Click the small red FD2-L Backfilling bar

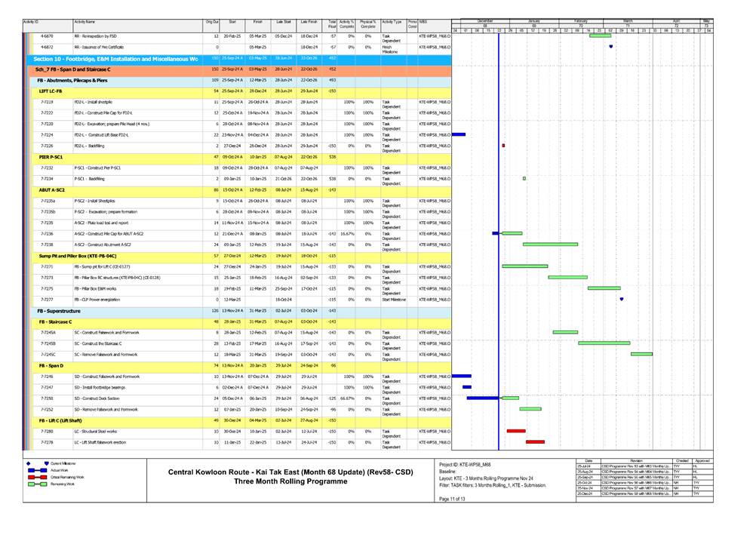pyautogui.click(x=503, y=145)
